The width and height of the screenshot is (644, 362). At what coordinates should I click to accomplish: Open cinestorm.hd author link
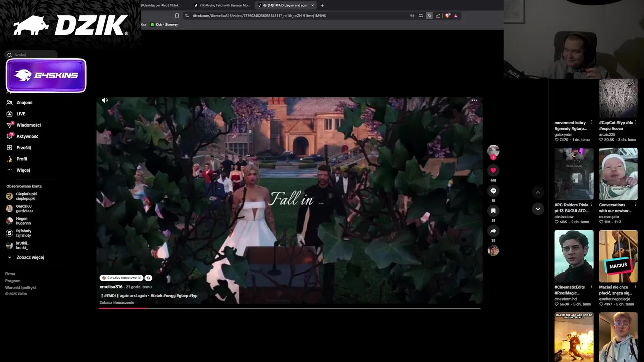(x=566, y=299)
